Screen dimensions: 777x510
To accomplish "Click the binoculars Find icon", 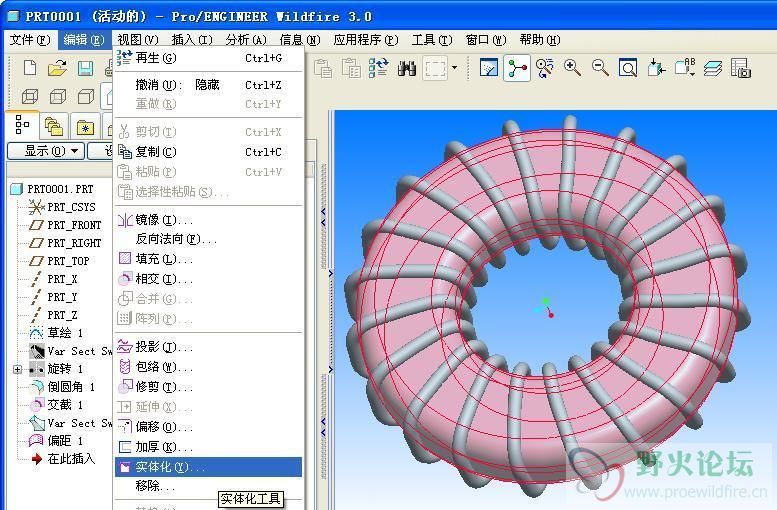I will point(406,68).
